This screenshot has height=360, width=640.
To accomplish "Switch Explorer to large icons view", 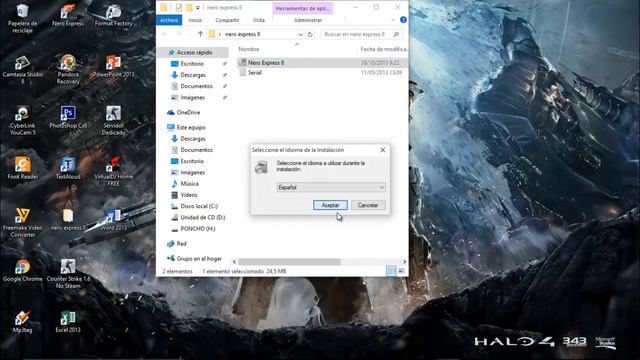I will 402,271.
